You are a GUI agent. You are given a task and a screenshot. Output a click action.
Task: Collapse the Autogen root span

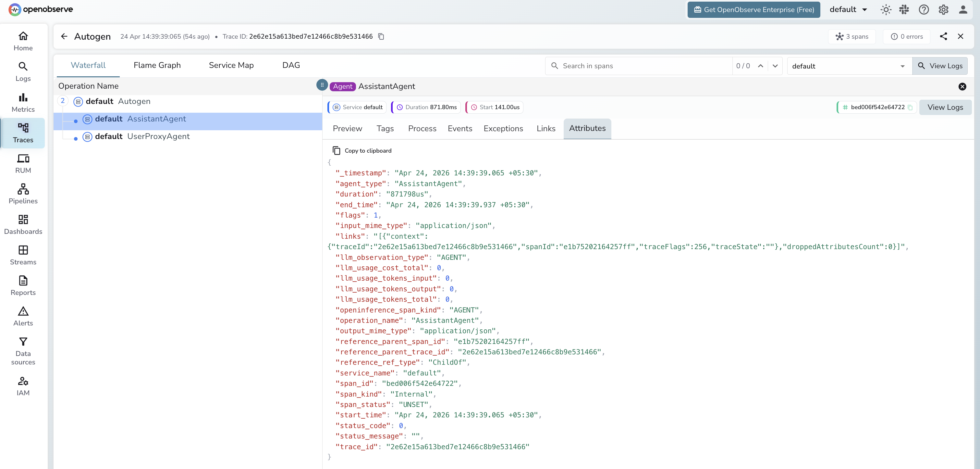pyautogui.click(x=63, y=101)
